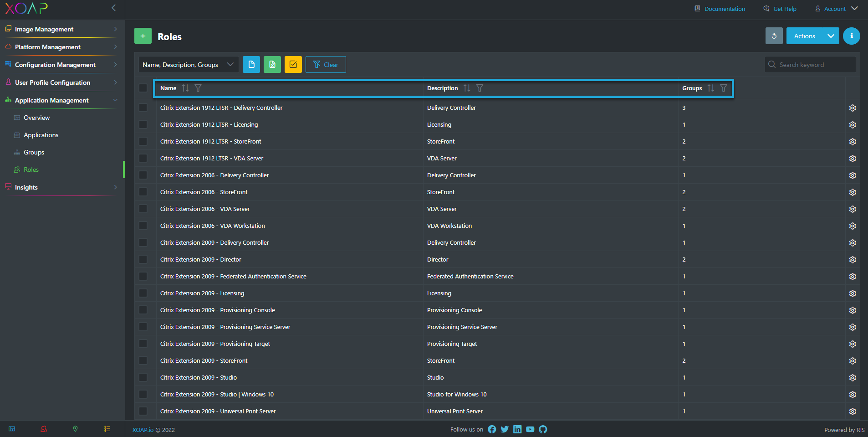Check Citrix Extension 2006 - Delivery Controller row

(x=143, y=175)
